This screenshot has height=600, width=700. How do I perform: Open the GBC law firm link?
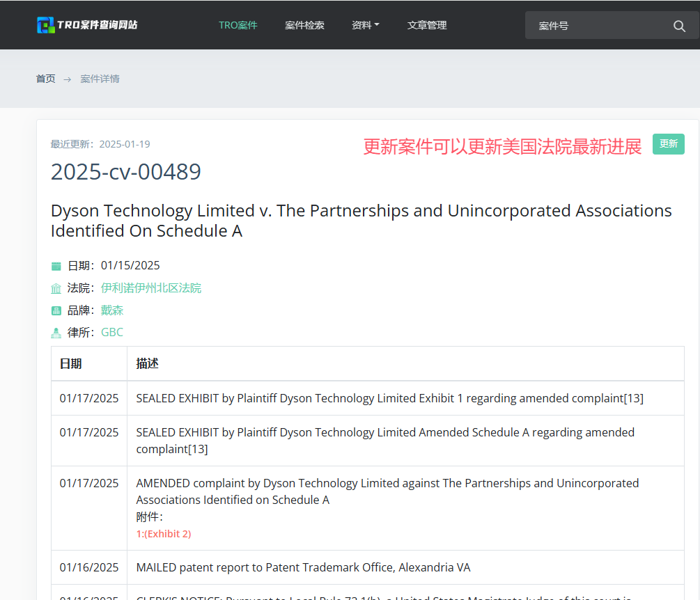pyautogui.click(x=112, y=332)
